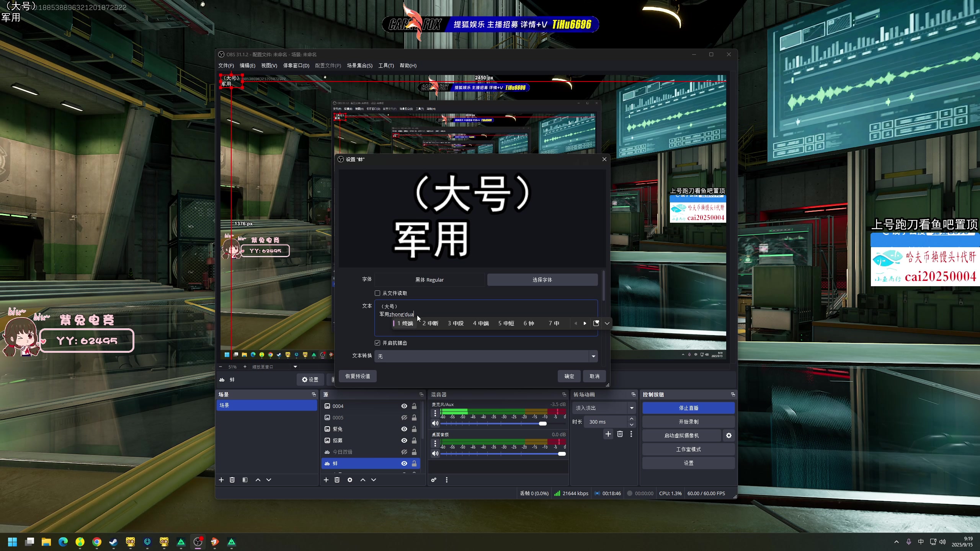
Task: Unlock the 0004 source lock icon
Action: coord(414,406)
